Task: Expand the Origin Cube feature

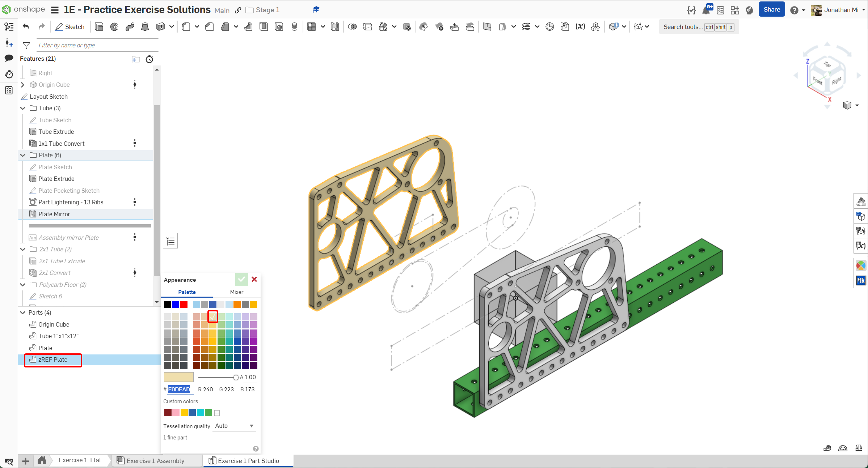Action: (22, 85)
